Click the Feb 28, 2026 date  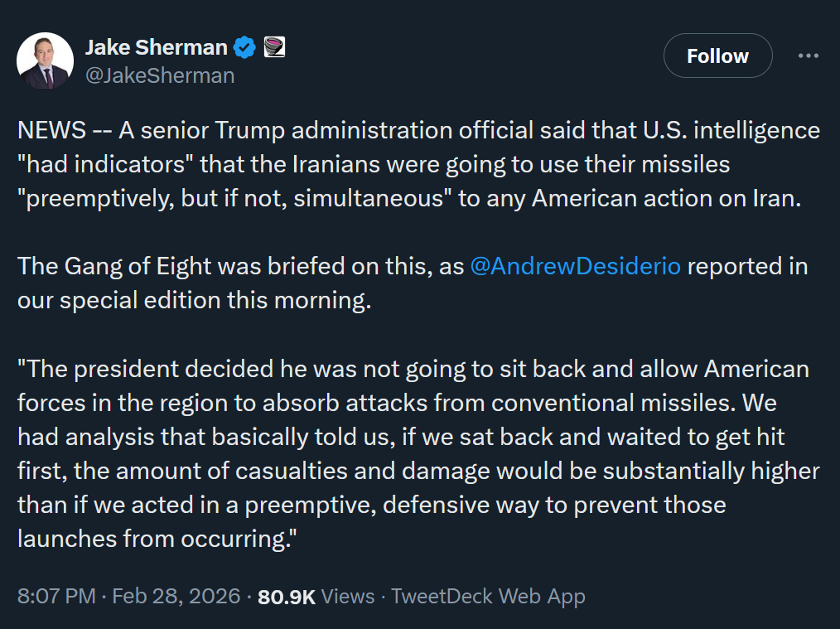176,596
